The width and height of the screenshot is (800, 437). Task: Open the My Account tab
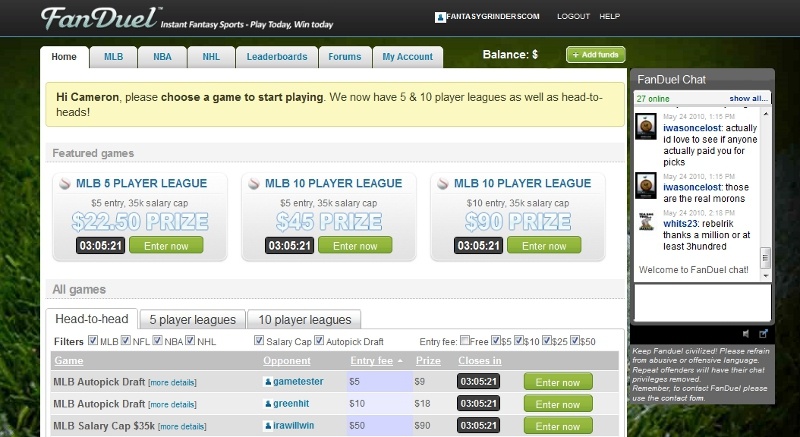[408, 57]
